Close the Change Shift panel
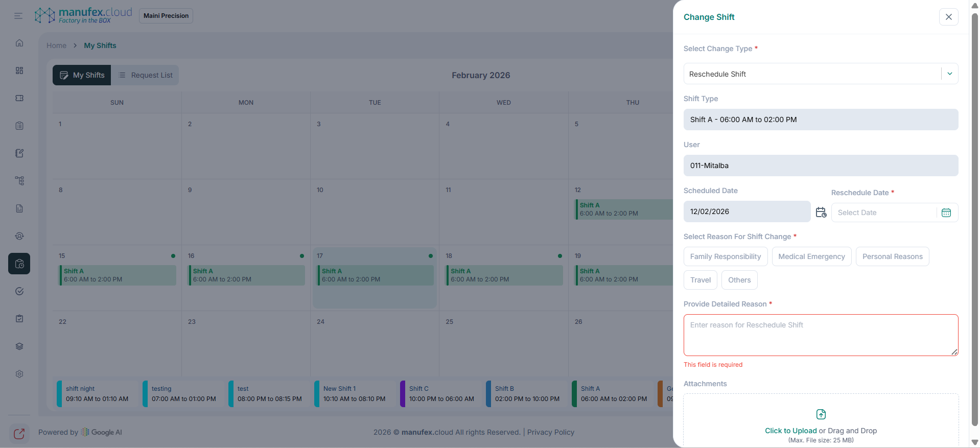 point(949,17)
